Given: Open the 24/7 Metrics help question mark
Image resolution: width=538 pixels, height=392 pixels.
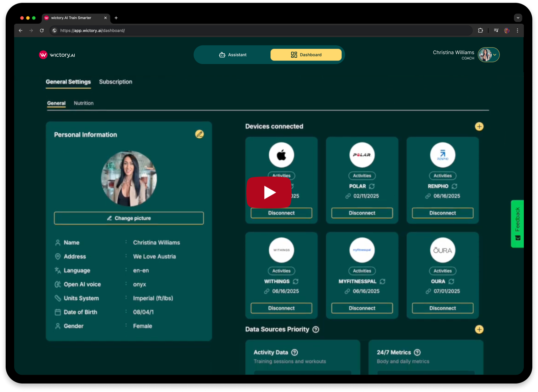Looking at the screenshot, I should click(417, 352).
